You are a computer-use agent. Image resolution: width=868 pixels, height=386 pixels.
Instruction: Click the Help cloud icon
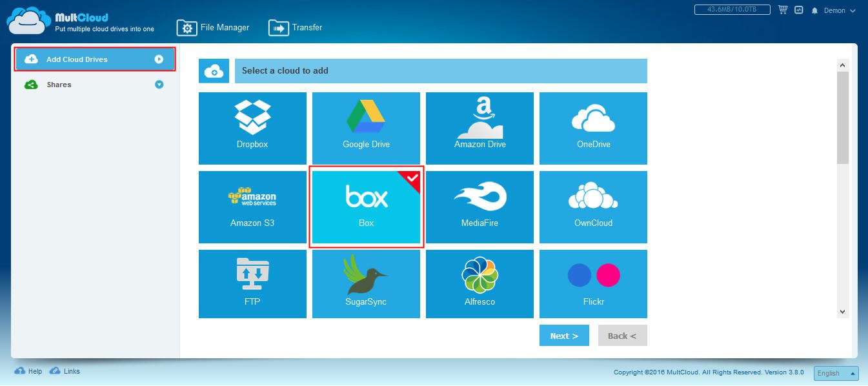tap(20, 371)
